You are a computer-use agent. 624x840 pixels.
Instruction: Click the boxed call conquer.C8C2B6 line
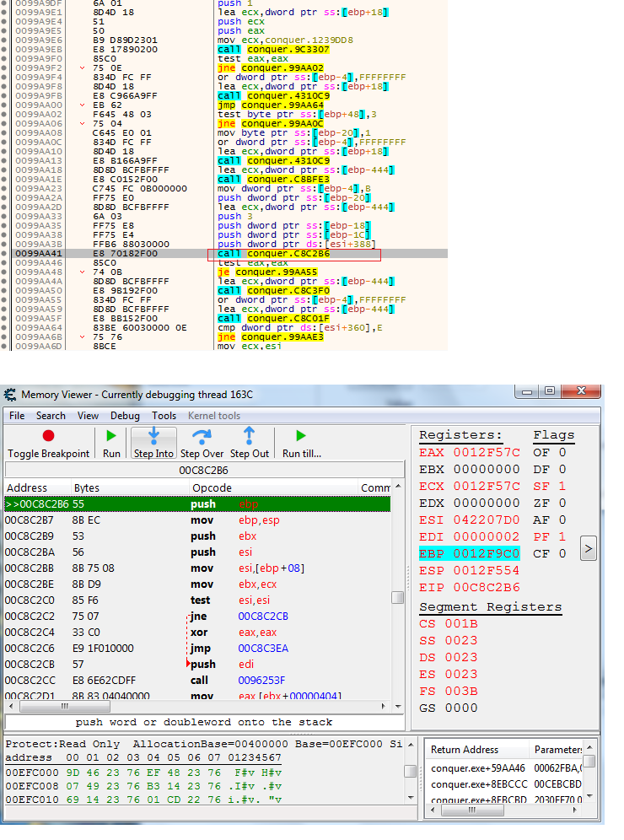pos(294,255)
